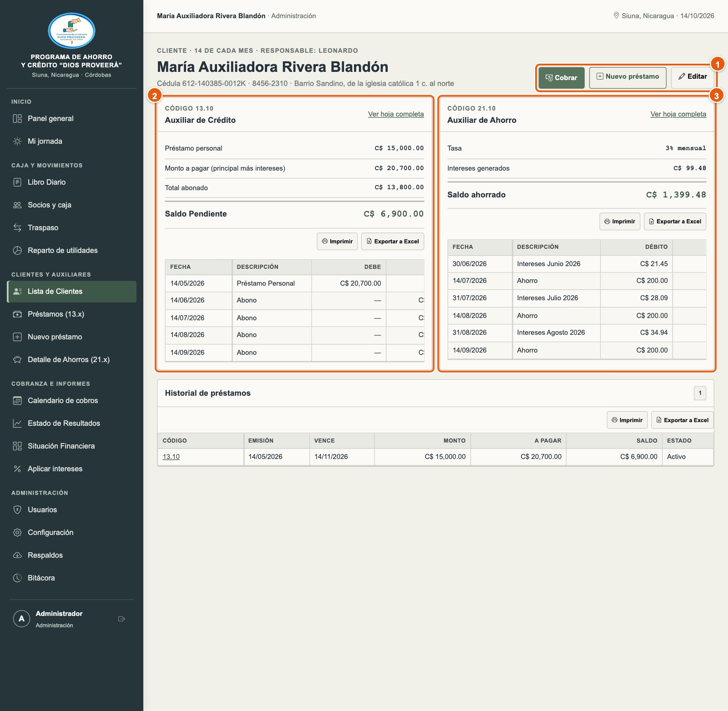728x711 pixels.
Task: Open Panel general in the sidebar
Action: [71, 118]
